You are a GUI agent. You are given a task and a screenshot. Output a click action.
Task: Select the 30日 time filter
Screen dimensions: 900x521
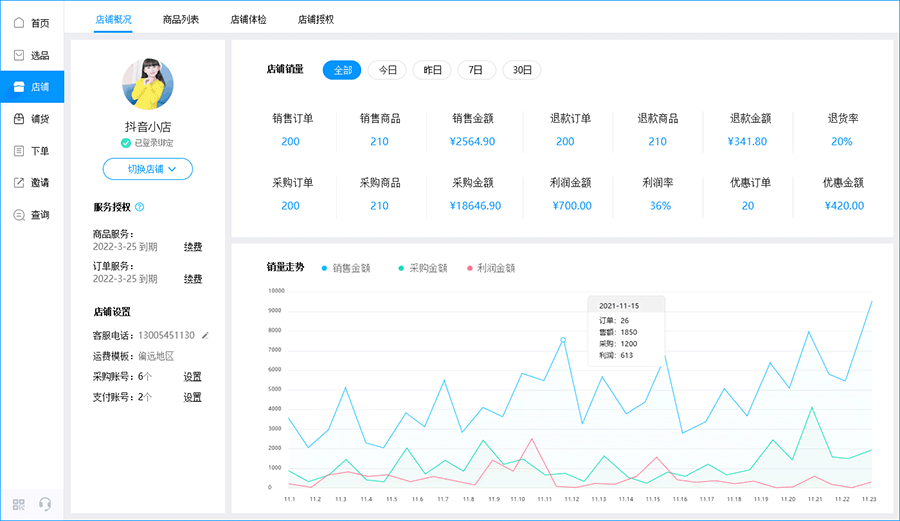point(522,70)
